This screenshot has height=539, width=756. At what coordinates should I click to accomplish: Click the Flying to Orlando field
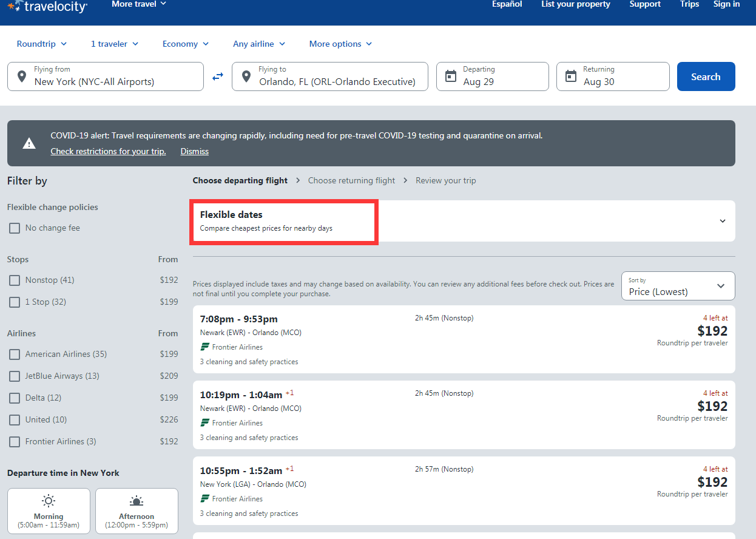(x=330, y=76)
